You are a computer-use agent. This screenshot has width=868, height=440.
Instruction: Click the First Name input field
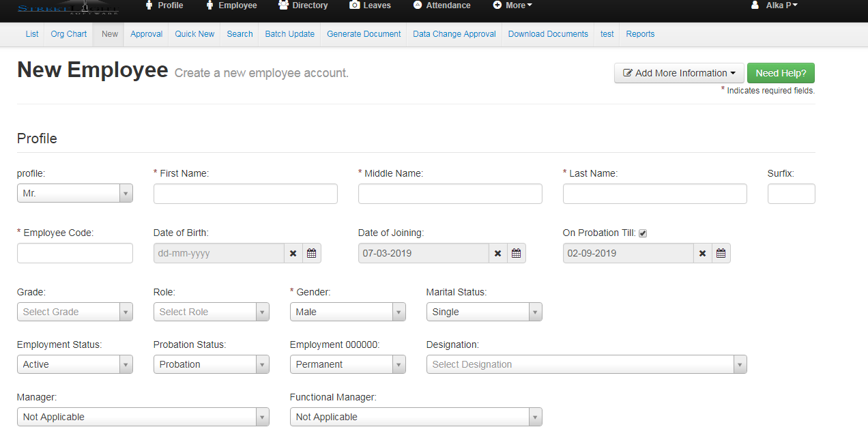click(245, 194)
